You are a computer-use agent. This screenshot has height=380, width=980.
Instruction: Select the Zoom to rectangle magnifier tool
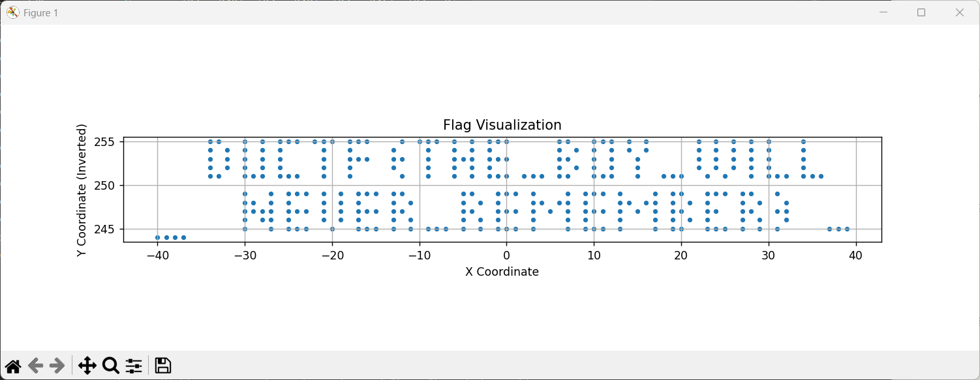point(111,366)
